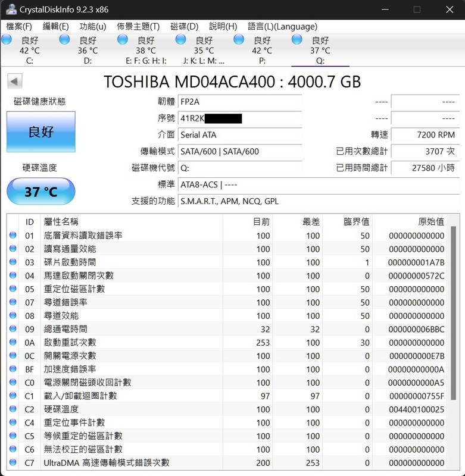Click the status dot for attribute 01
The image size is (465, 476).
pyautogui.click(x=13, y=235)
